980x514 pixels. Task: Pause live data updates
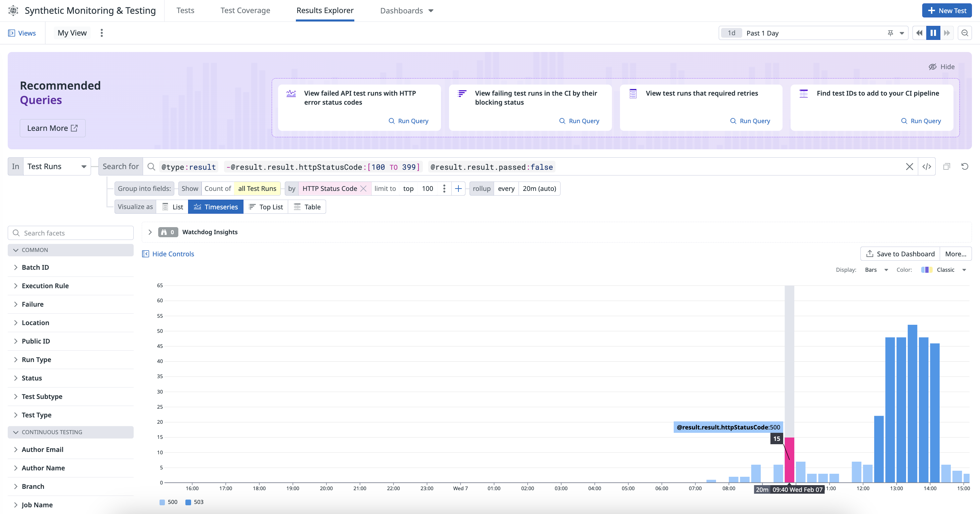[933, 33]
